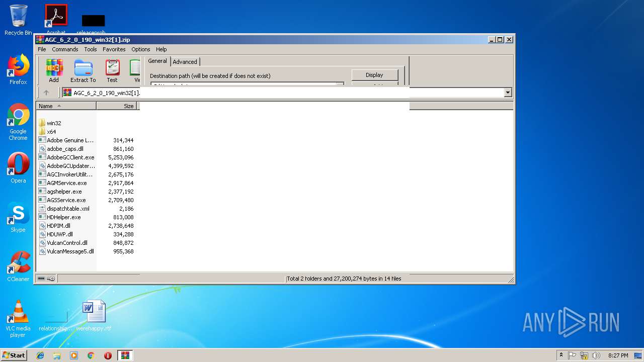Open the Tools menu
Image resolution: width=644 pixels, height=362 pixels.
(91, 49)
